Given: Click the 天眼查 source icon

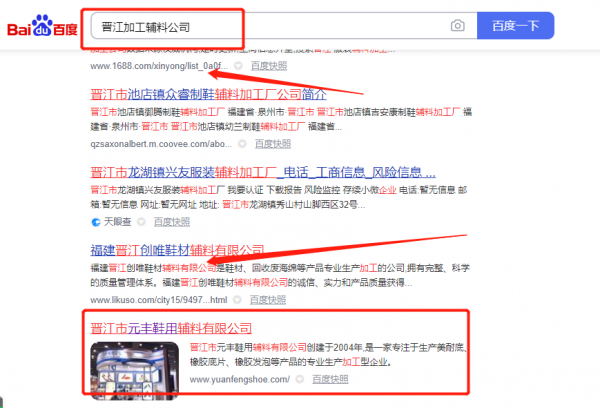Looking at the screenshot, I should point(96,220).
